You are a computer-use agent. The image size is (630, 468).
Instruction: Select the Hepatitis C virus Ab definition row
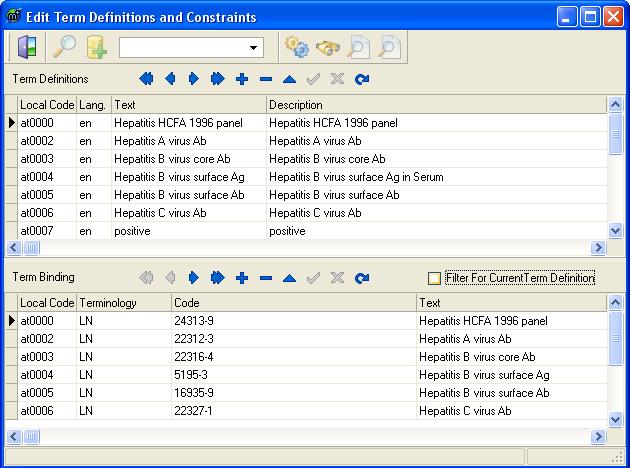pos(160,213)
